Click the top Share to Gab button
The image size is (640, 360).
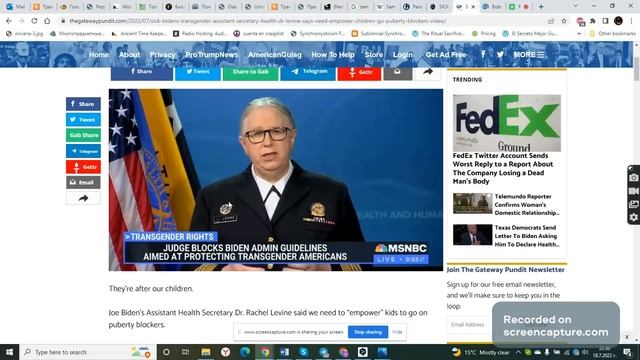click(x=250, y=73)
